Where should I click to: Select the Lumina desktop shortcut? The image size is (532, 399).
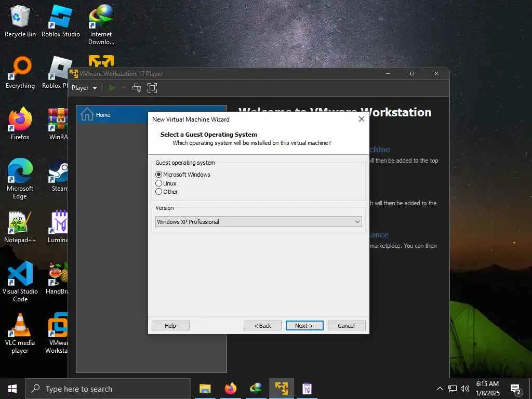coord(58,227)
